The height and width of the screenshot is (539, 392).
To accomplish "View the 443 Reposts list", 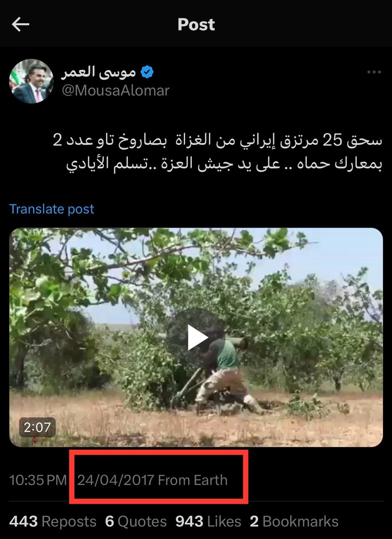I will [53, 521].
